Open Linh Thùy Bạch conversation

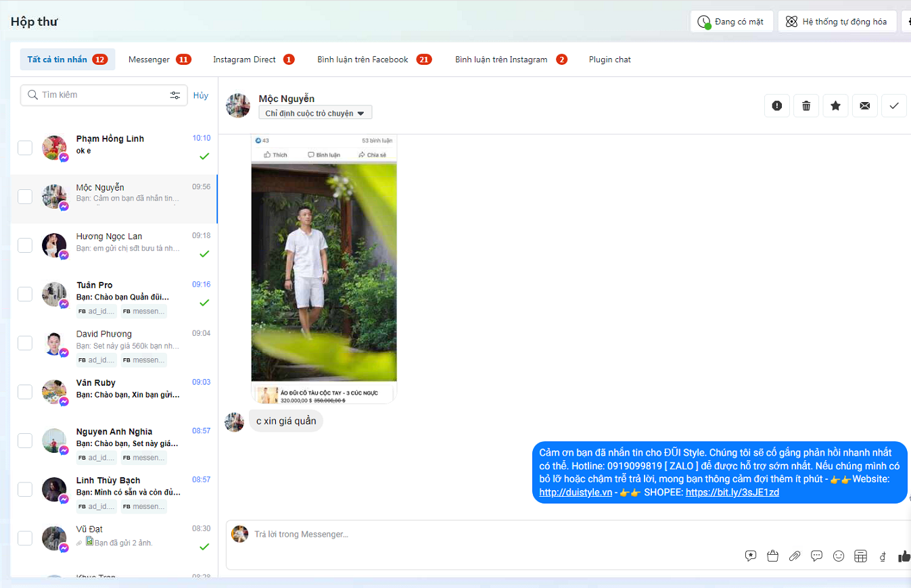(114, 491)
